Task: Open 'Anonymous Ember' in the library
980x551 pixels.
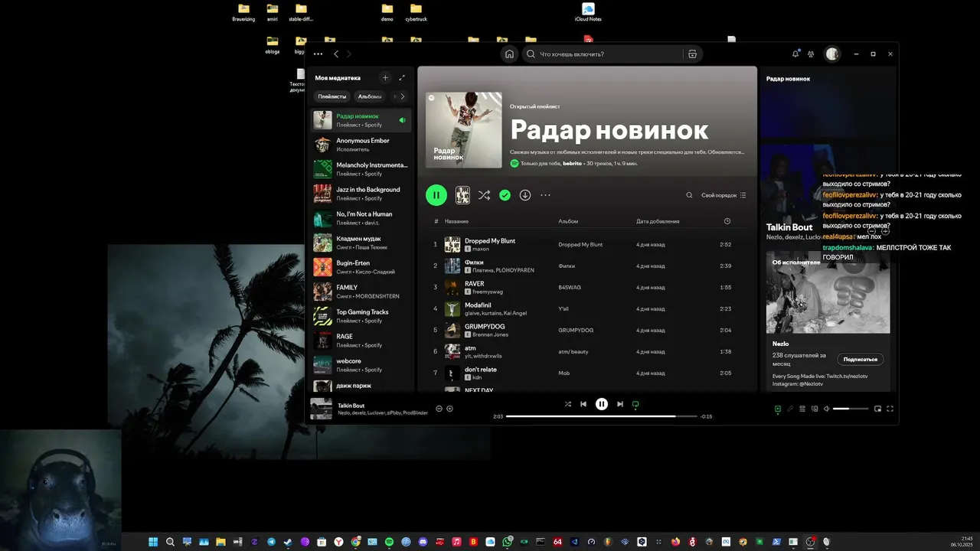Action: 361,145
